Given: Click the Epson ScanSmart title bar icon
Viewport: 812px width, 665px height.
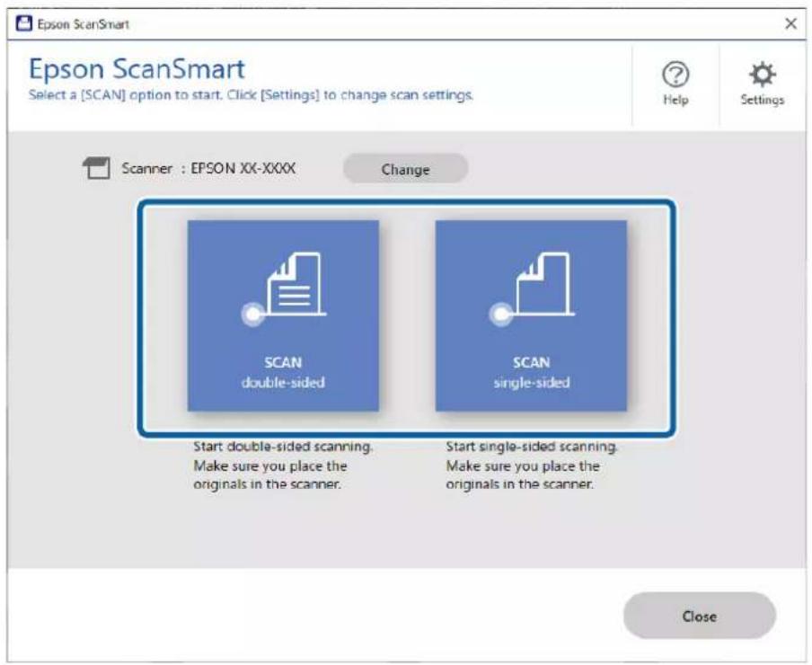Looking at the screenshot, I should pyautogui.click(x=24, y=24).
